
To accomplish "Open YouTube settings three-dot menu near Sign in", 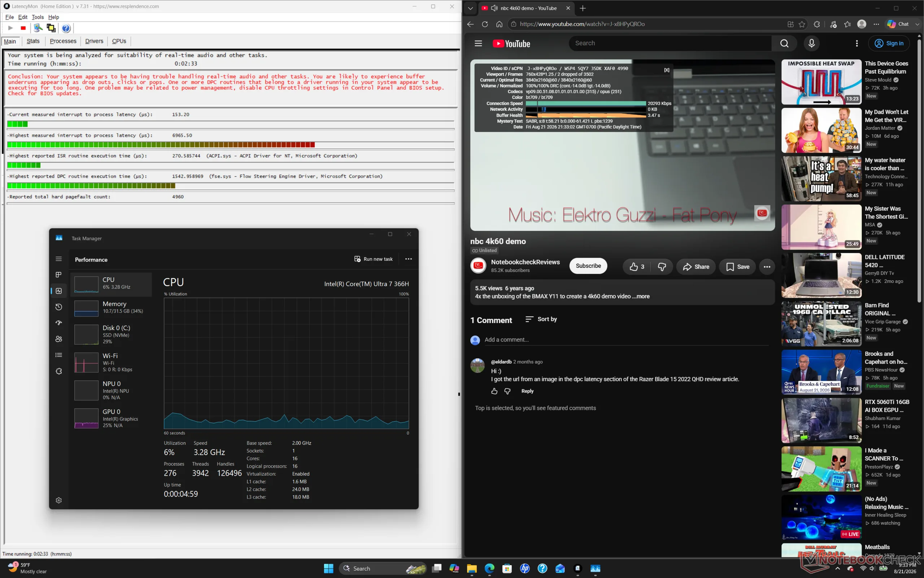I will (857, 43).
